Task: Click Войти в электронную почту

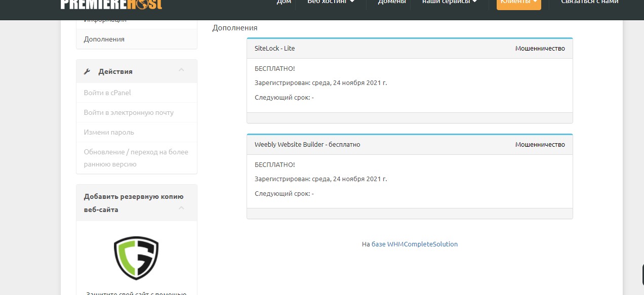Action: coord(129,112)
